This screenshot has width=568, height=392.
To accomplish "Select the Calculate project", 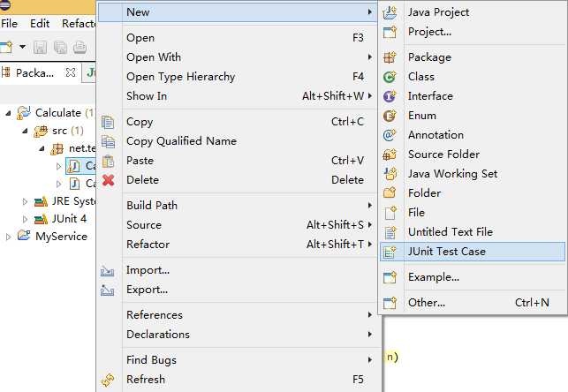I will point(58,113).
